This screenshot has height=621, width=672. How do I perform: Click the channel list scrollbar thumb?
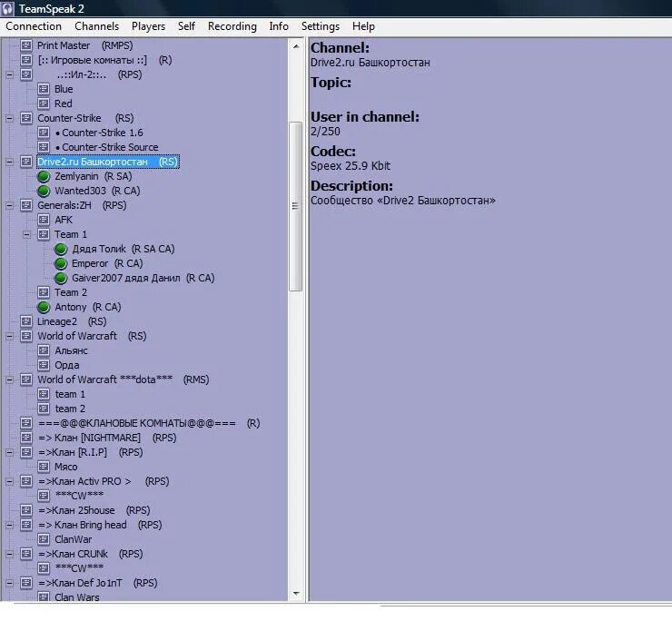(296, 206)
